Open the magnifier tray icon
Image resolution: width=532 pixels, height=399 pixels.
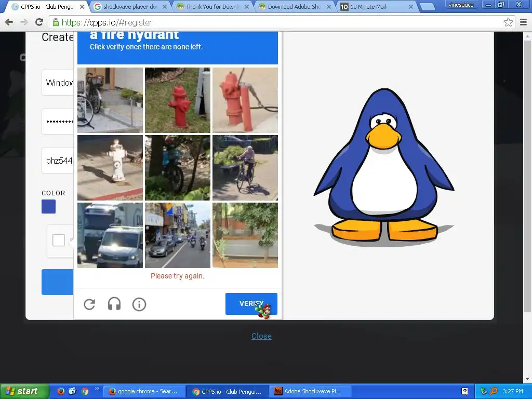point(494,392)
